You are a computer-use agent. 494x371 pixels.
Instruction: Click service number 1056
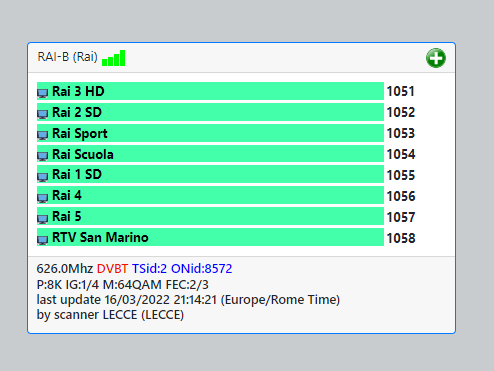(401, 196)
